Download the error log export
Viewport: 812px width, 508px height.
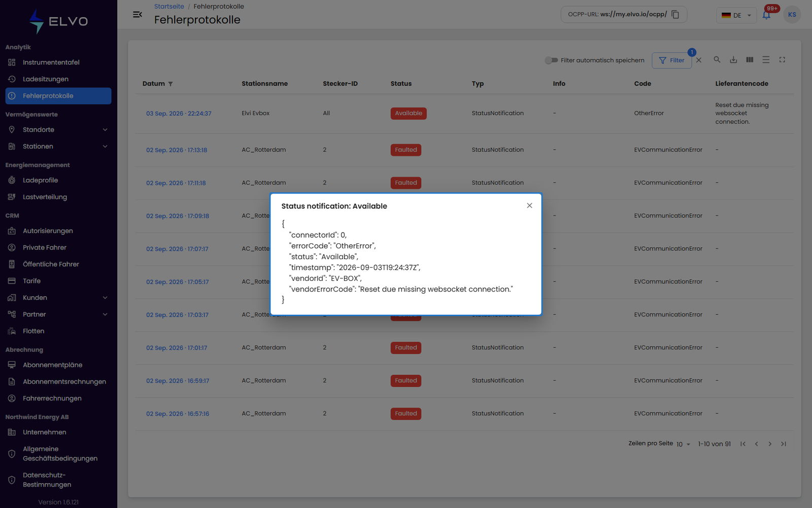(x=733, y=60)
